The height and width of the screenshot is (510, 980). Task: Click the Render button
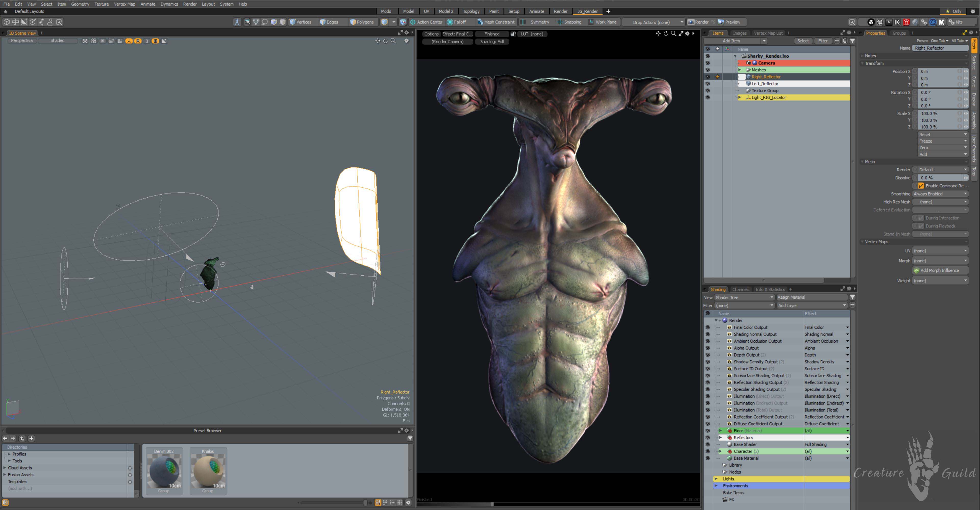point(701,22)
